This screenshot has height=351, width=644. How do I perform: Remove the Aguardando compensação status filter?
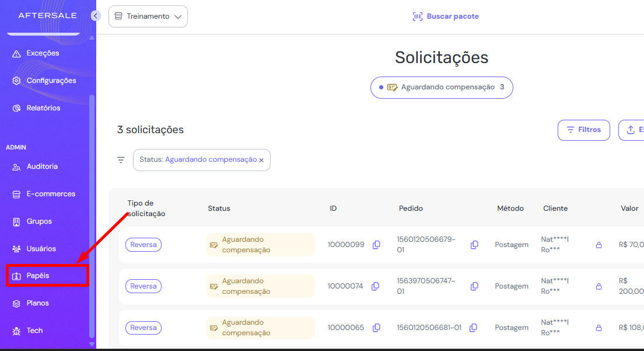tap(261, 160)
